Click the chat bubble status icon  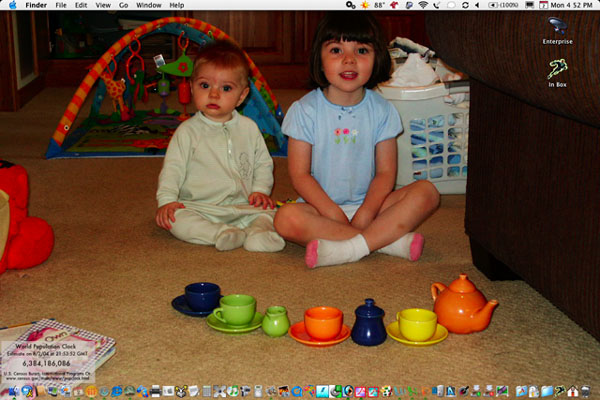(x=451, y=5)
